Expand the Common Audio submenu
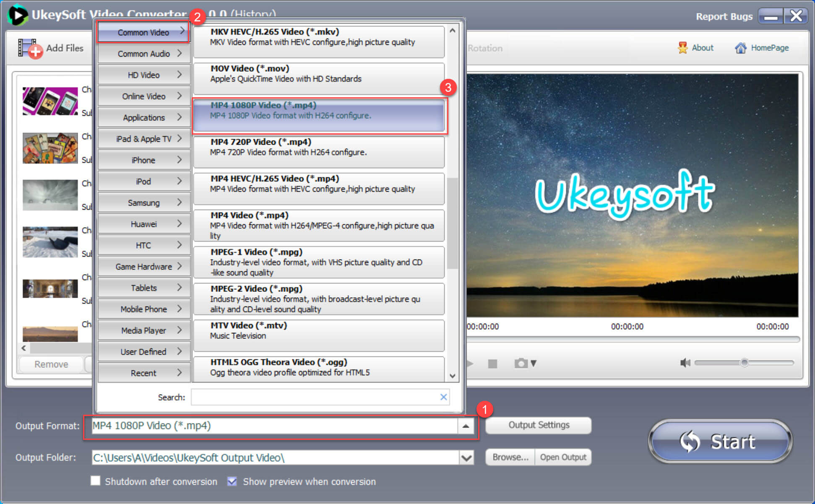Viewport: 815px width, 504px height. 144,54
